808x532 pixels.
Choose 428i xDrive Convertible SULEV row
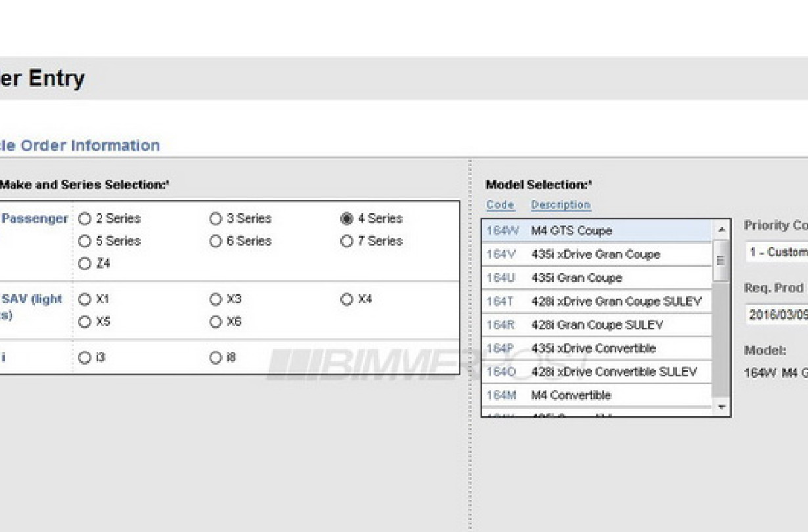(596, 372)
